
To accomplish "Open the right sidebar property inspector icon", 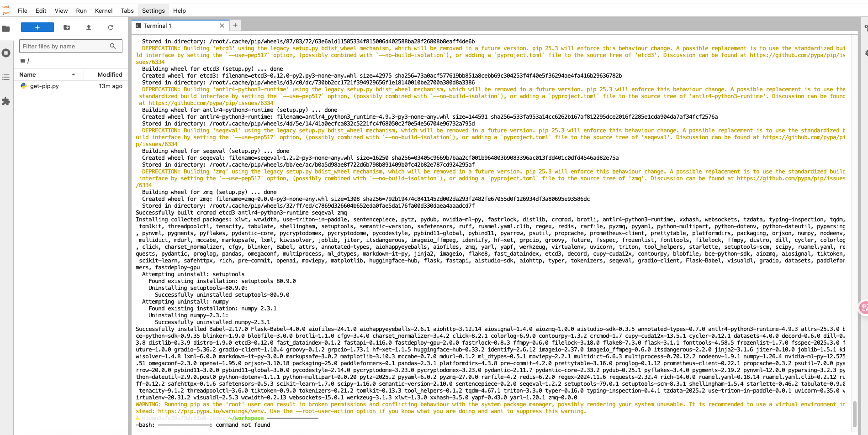I will pyautogui.click(x=866, y=28).
